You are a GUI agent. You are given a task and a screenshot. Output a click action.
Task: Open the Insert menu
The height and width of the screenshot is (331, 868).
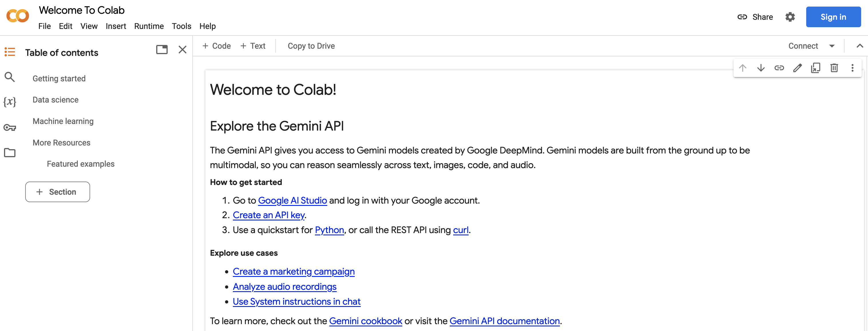point(116,26)
